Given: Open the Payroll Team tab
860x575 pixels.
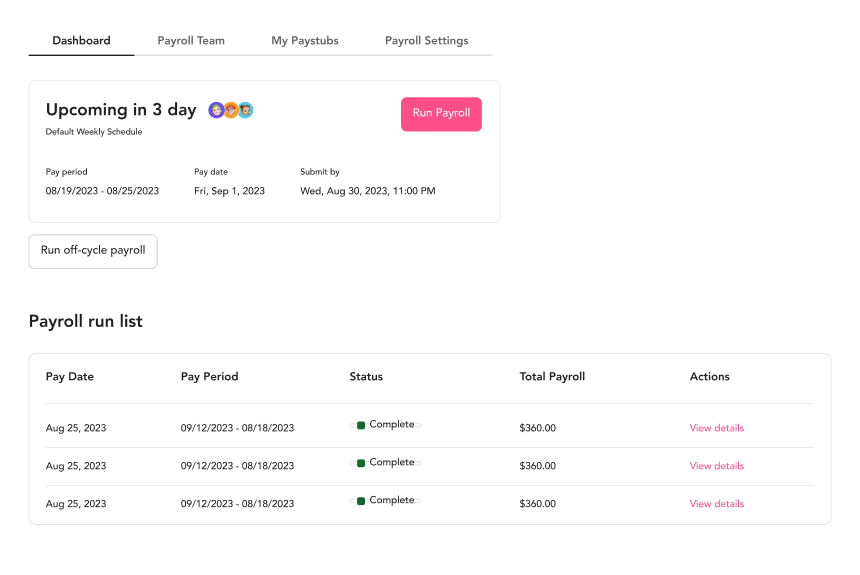Looking at the screenshot, I should pos(191,41).
